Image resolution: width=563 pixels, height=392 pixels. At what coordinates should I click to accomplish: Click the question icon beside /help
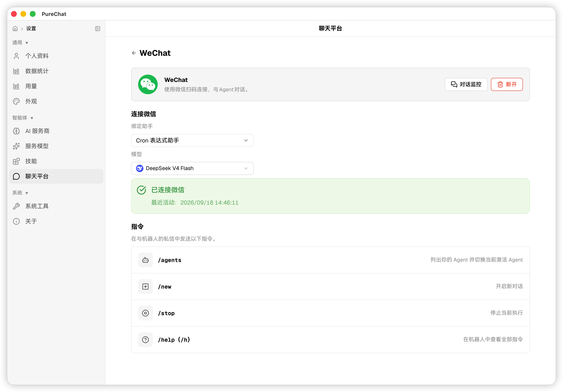point(145,339)
